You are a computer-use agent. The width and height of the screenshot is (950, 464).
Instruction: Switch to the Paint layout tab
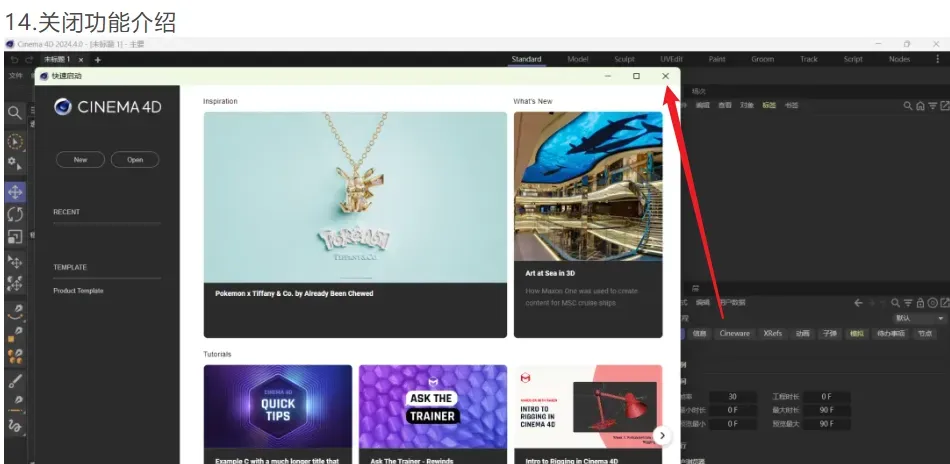pos(717,59)
